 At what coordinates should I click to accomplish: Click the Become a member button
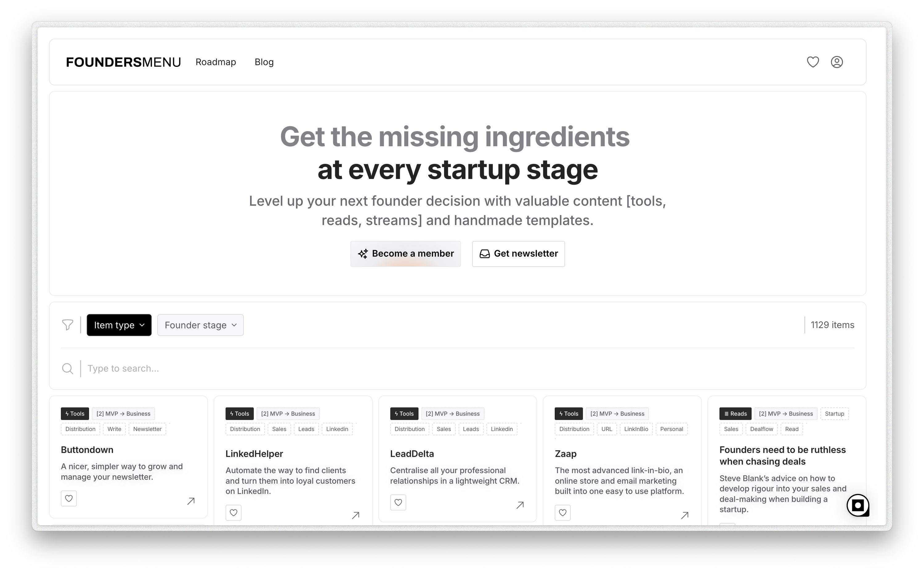click(x=405, y=254)
